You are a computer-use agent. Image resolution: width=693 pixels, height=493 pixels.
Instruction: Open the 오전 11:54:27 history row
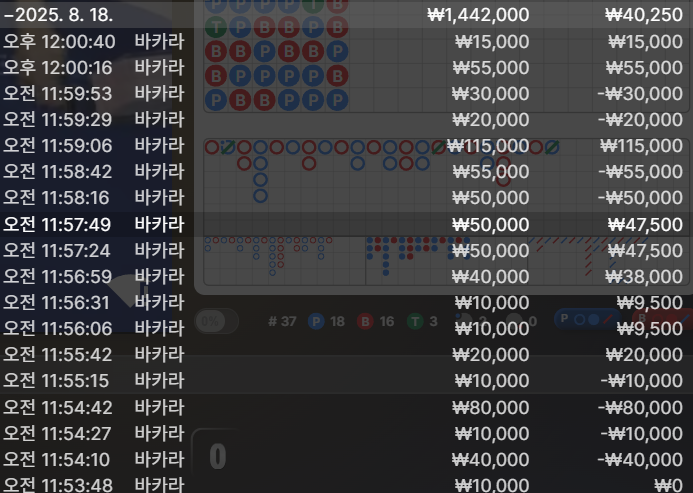point(346,434)
